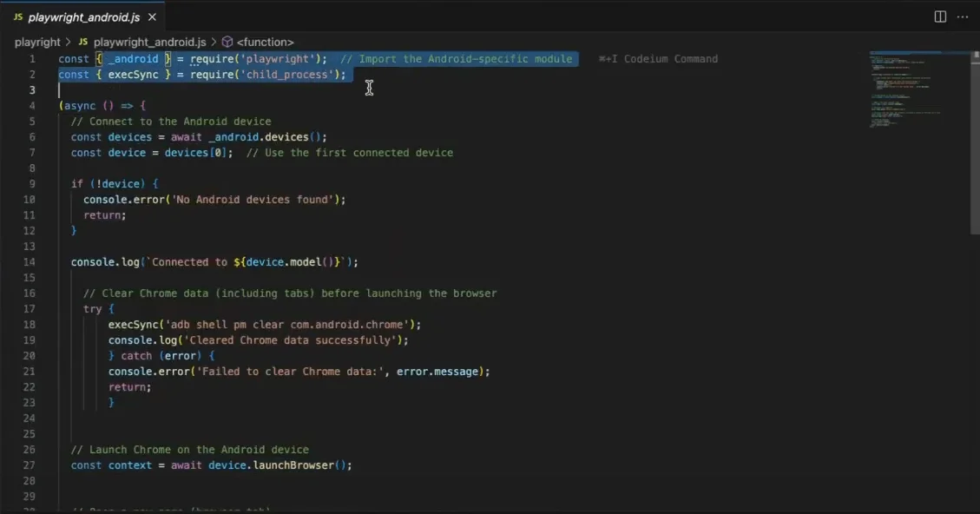
Task: Click 'adb shell pm clear com.android.chrome' string
Action: click(x=286, y=325)
